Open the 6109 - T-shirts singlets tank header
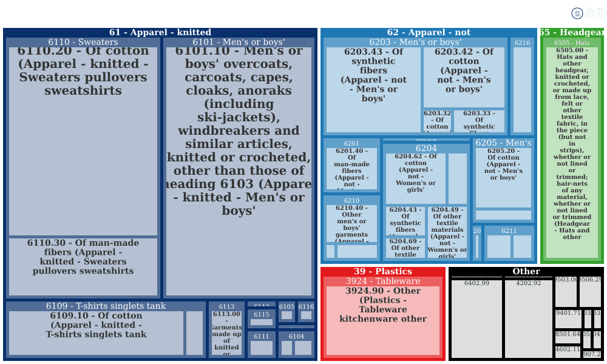Image resolution: width=607 pixels, height=364 pixels. click(106, 306)
